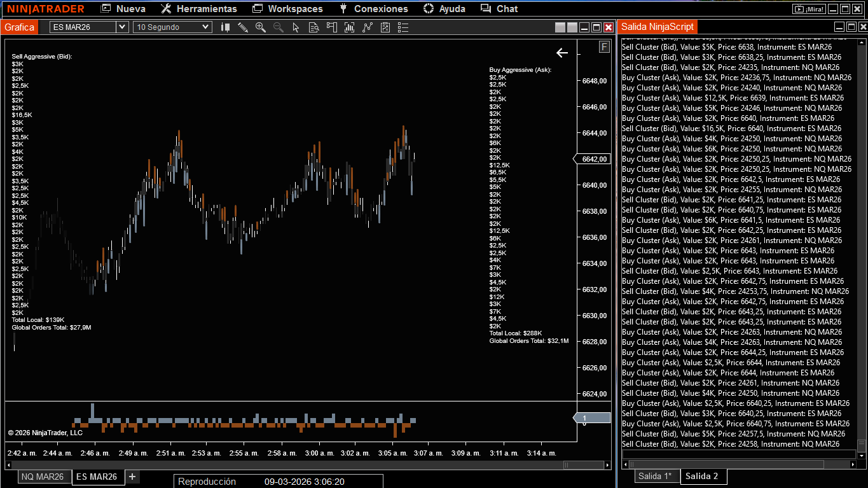
Task: Click the F futures badge on the chart
Action: [x=604, y=46]
